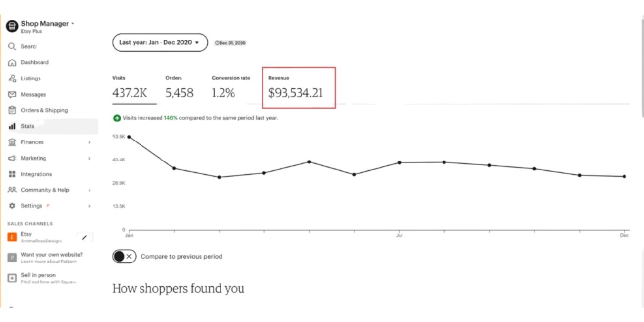
Task: Click the Orders & Shipping clipboard icon
Action: (x=12, y=110)
